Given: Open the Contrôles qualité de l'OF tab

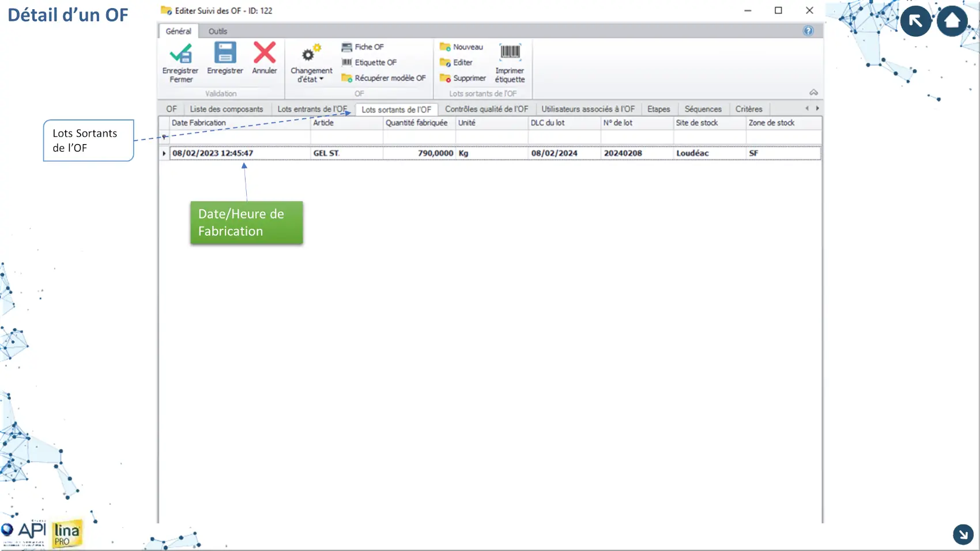Looking at the screenshot, I should click(486, 110).
